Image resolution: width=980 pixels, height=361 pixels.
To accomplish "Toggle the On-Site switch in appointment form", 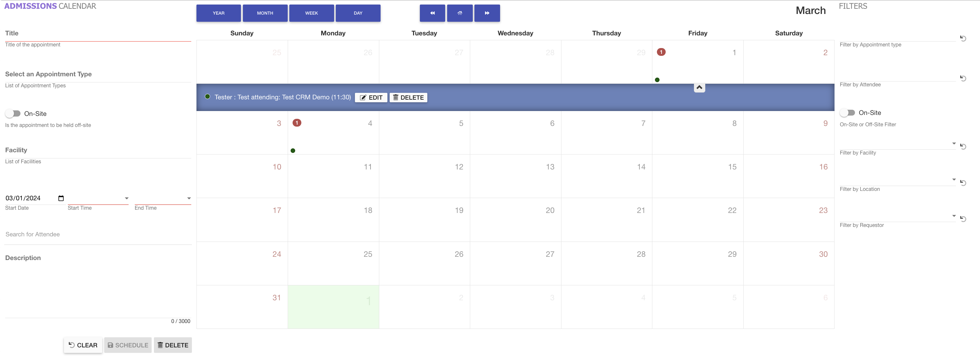I will [x=13, y=114].
